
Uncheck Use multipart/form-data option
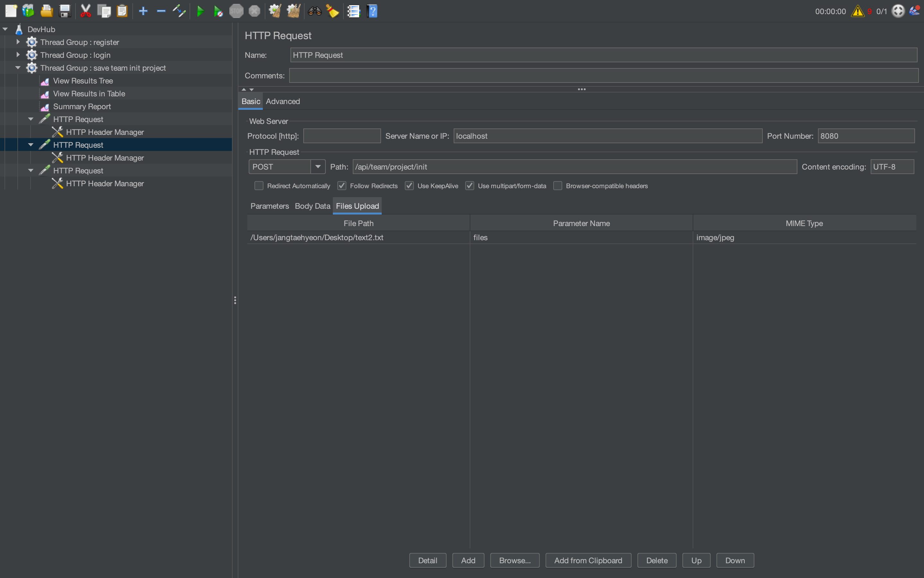pos(470,186)
